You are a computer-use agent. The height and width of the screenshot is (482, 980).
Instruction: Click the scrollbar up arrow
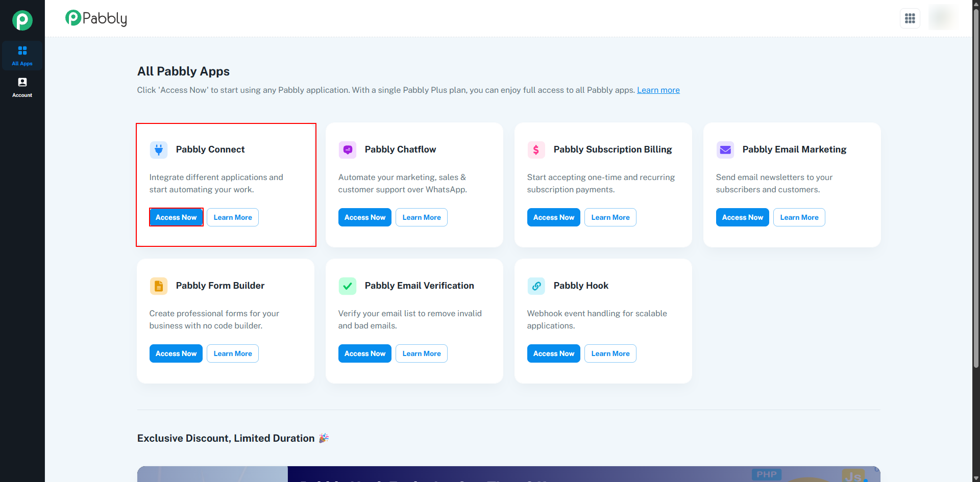pyautogui.click(x=976, y=4)
